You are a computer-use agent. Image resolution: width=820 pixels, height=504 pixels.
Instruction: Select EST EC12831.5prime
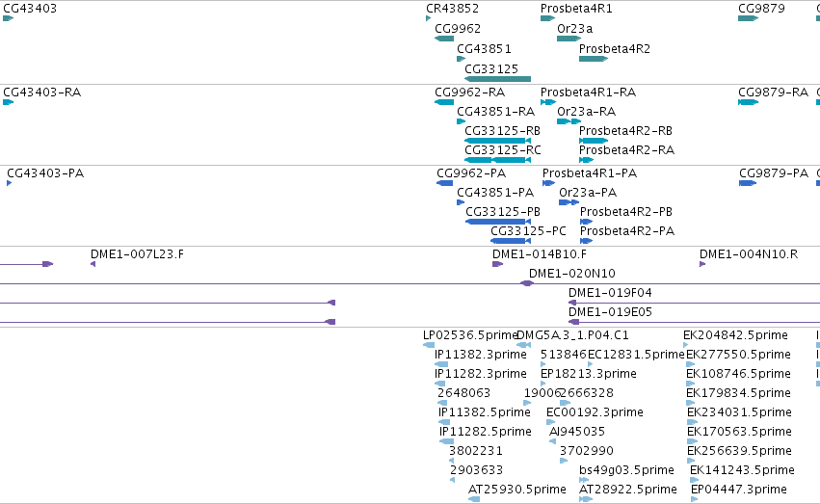(637, 355)
